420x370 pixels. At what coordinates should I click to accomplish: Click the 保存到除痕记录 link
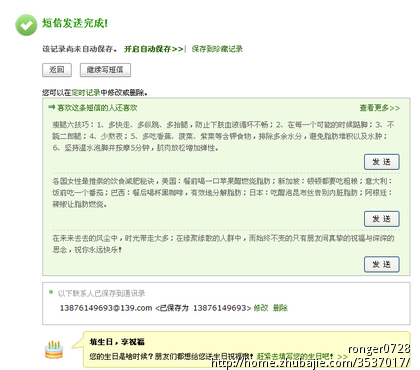[x=217, y=49]
